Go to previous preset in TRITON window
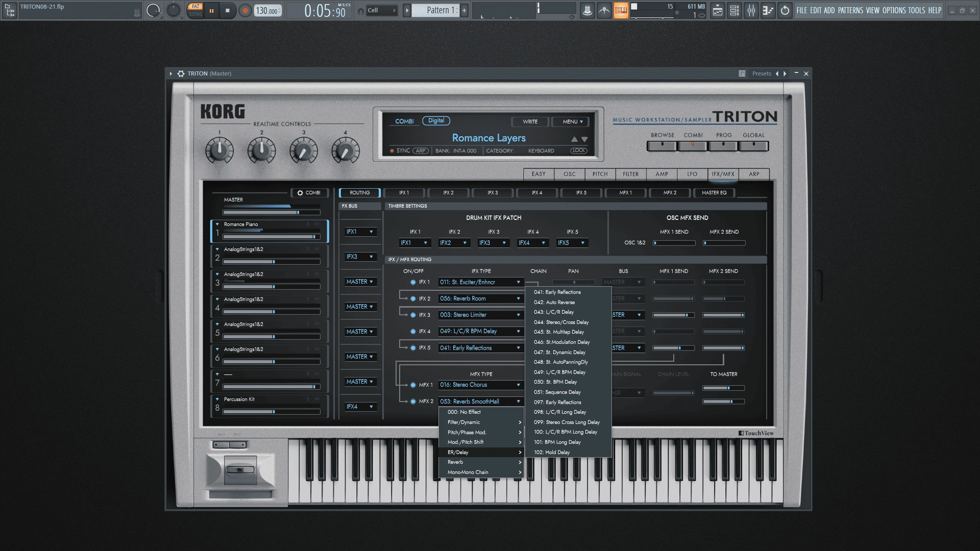The height and width of the screenshot is (551, 980). (777, 73)
